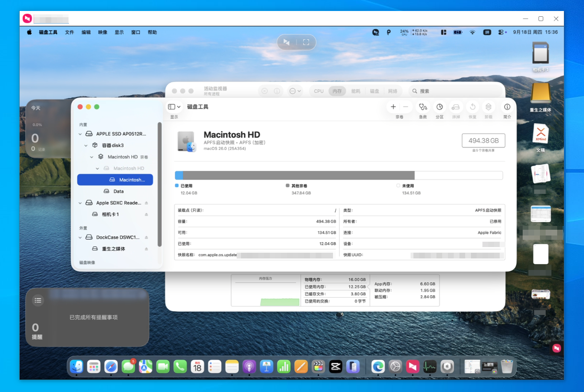Image resolution: width=584 pixels, height=392 pixels.
Task: Click the Wi-Fi icon in menu bar
Action: tap(472, 32)
